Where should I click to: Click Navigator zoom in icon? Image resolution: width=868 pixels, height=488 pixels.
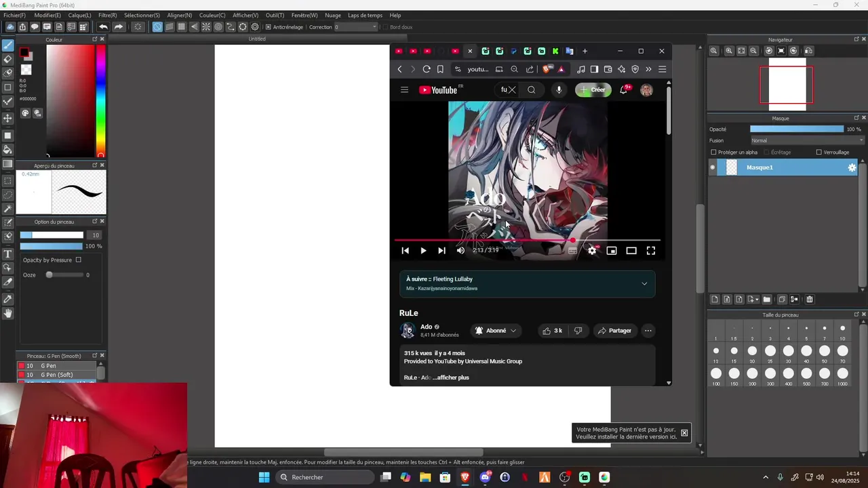tap(729, 51)
